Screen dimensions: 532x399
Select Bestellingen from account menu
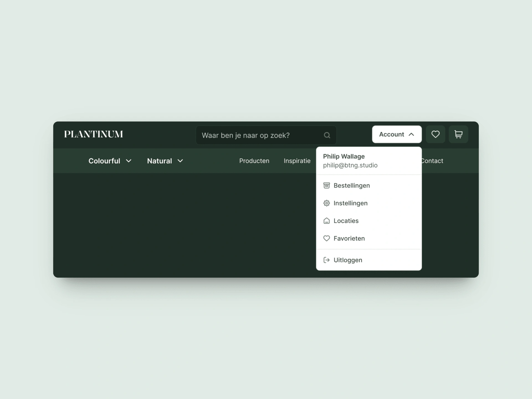351,185
